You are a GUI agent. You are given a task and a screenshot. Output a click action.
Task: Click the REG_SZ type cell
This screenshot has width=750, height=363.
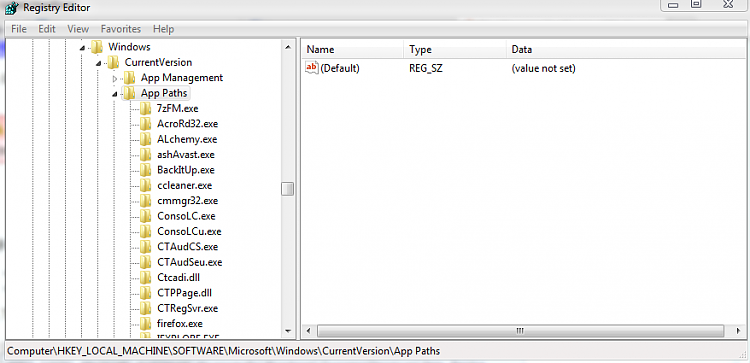[426, 68]
